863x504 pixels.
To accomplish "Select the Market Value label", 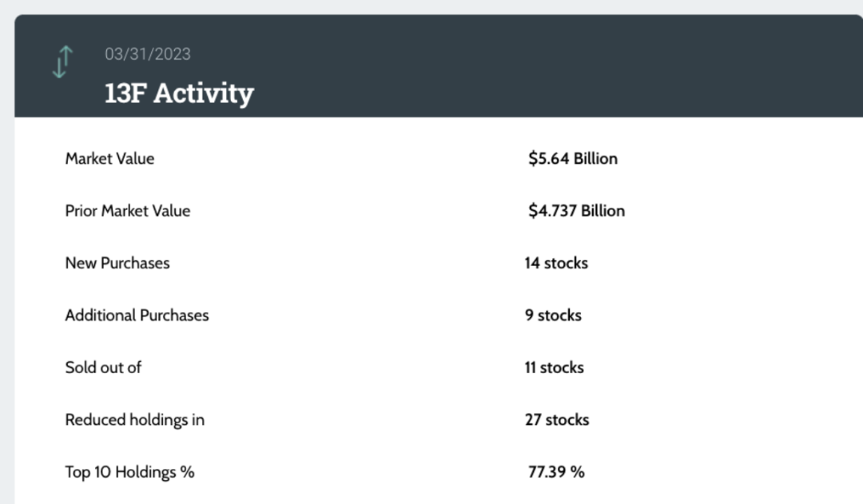I will tap(109, 158).
